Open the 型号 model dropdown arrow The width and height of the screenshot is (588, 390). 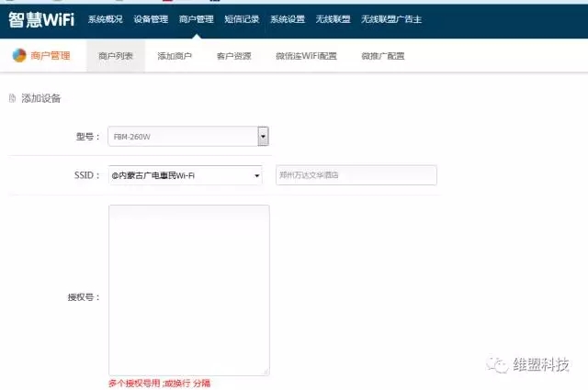263,137
